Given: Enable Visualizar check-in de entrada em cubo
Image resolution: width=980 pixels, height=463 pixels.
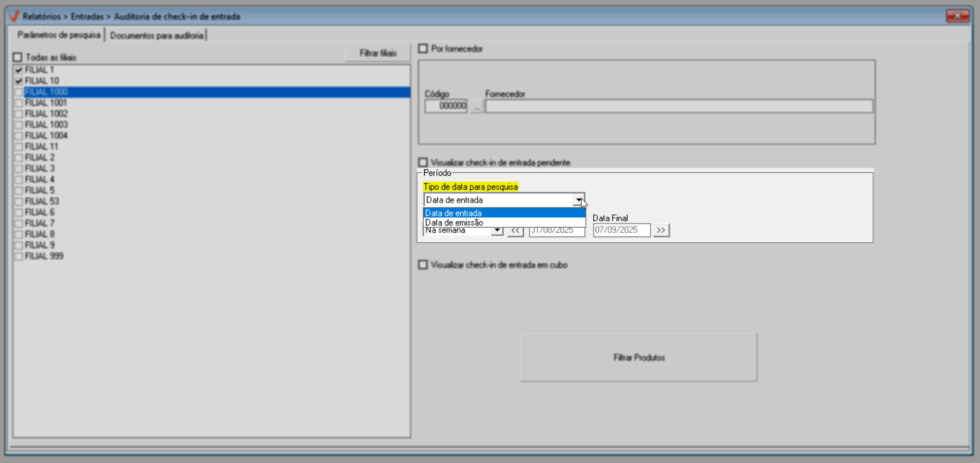Looking at the screenshot, I should pyautogui.click(x=423, y=265).
